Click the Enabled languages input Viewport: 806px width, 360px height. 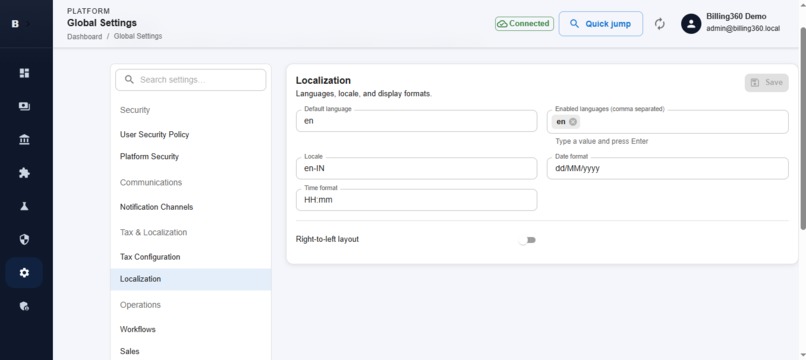pyautogui.click(x=667, y=122)
